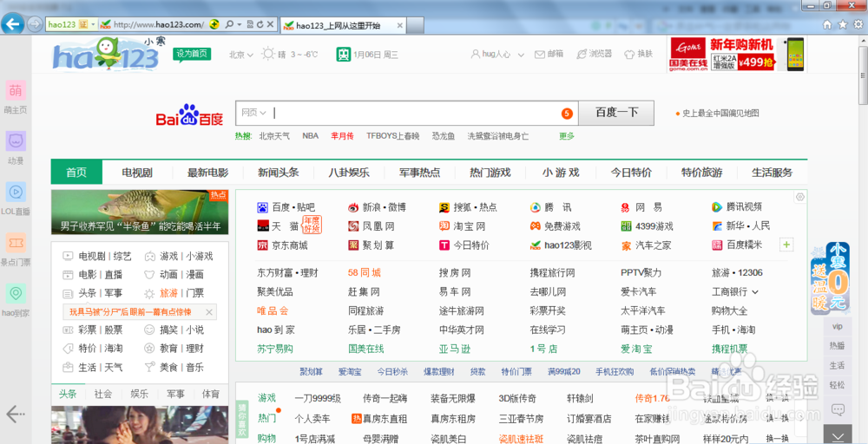The width and height of the screenshot is (868, 444).
Task: Click the refresh icon in address bar
Action: tap(260, 24)
